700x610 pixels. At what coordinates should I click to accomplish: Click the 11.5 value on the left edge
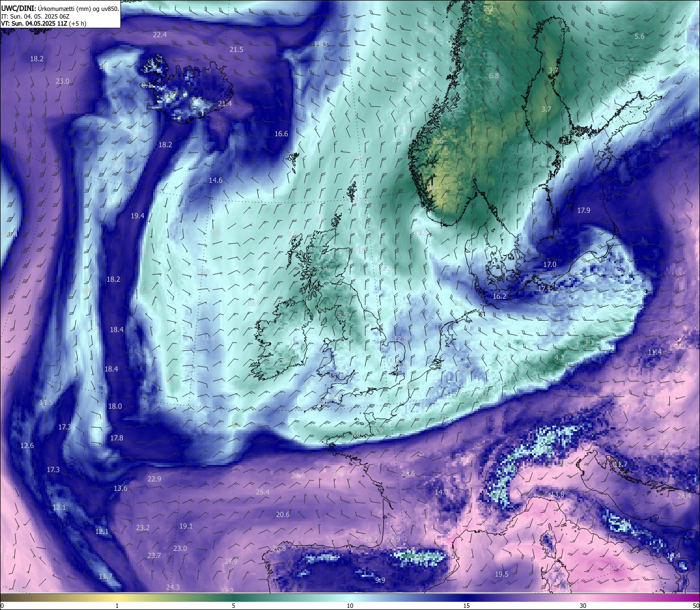46,402
